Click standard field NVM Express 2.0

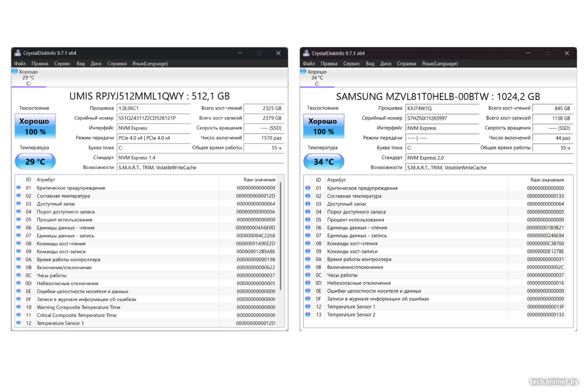pyautogui.click(x=489, y=158)
